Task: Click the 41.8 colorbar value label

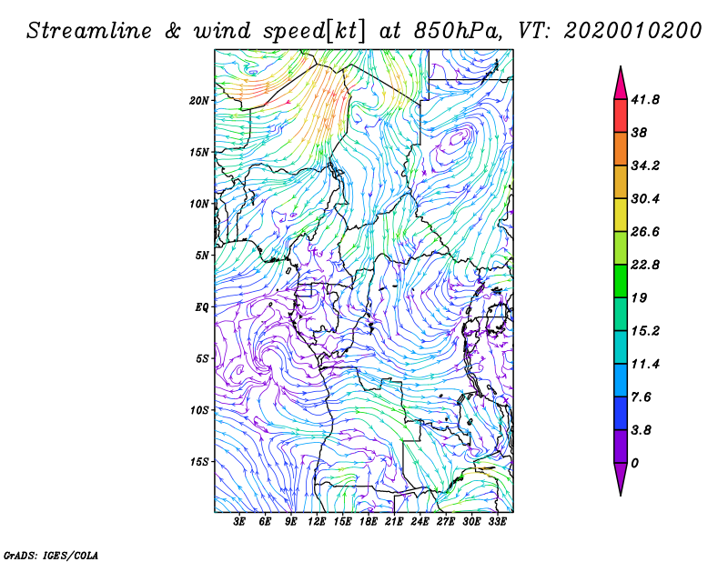Action: coord(646,99)
